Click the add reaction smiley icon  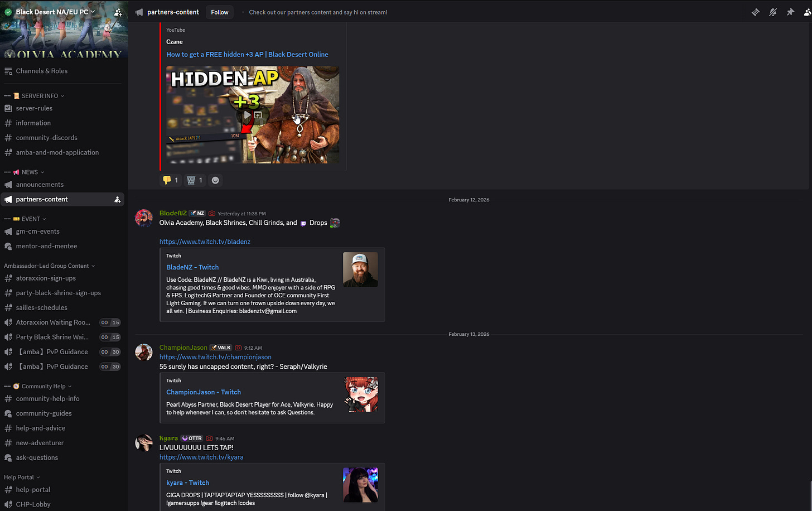(215, 180)
